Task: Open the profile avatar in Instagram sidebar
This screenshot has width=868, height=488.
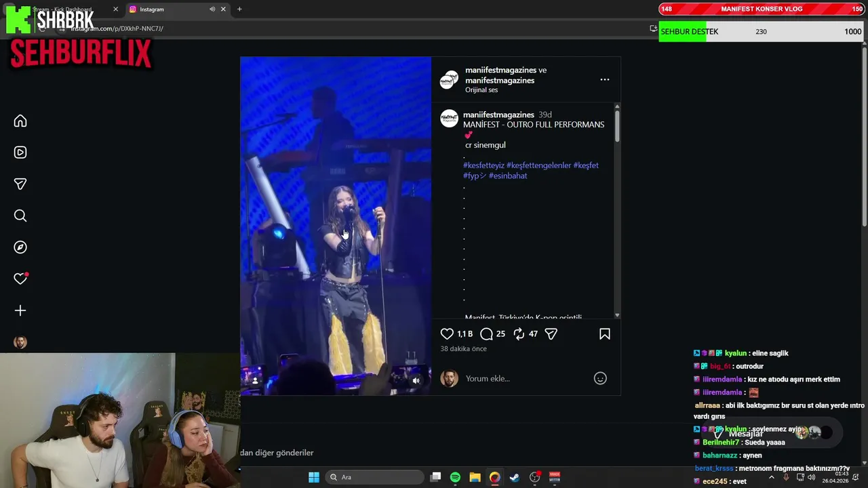Action: 20,342
